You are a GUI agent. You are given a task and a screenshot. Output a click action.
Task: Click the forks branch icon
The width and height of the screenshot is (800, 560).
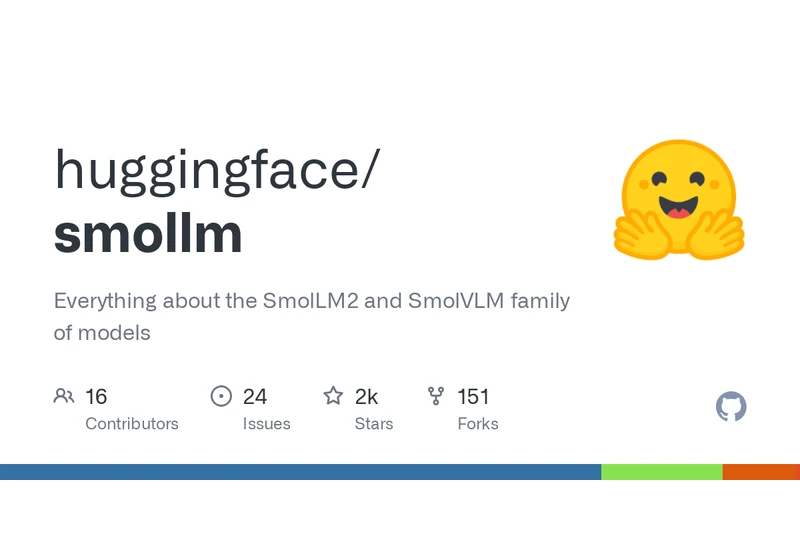coord(436,396)
